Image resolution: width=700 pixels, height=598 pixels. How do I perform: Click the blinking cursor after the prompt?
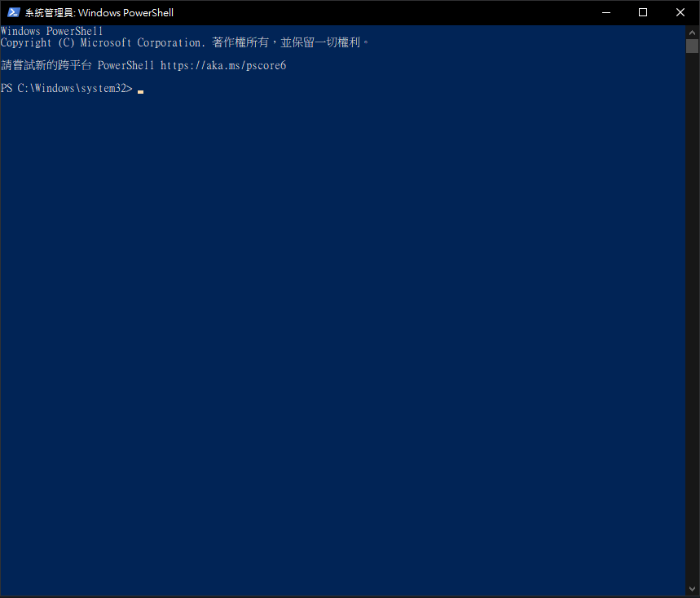coord(141,92)
